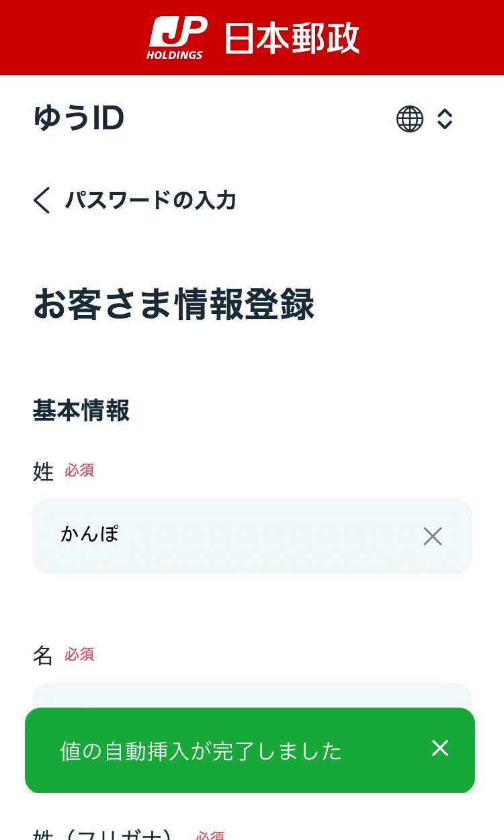Screen dimensions: 504x840
Task: Click the 値の自動挿入が完了しました message text
Action: 201,751
